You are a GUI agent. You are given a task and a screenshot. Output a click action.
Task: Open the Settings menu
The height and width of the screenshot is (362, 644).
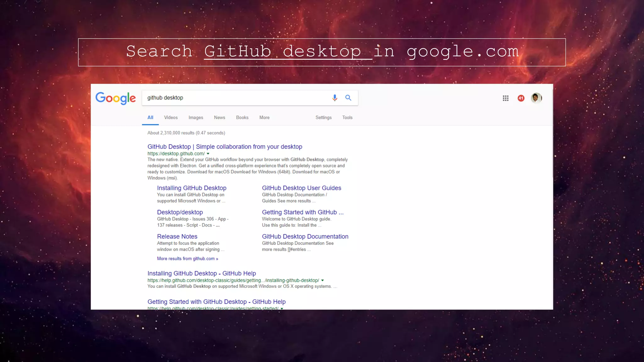[323, 118]
